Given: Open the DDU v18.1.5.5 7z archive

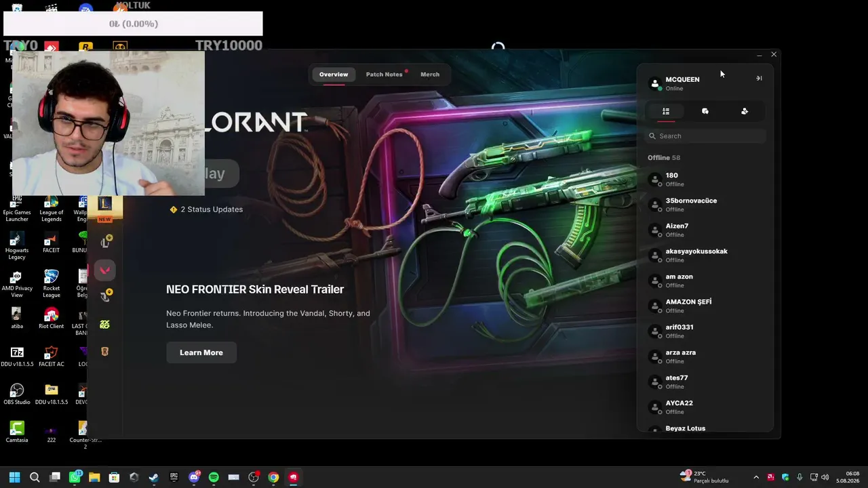Looking at the screenshot, I should (17, 357).
